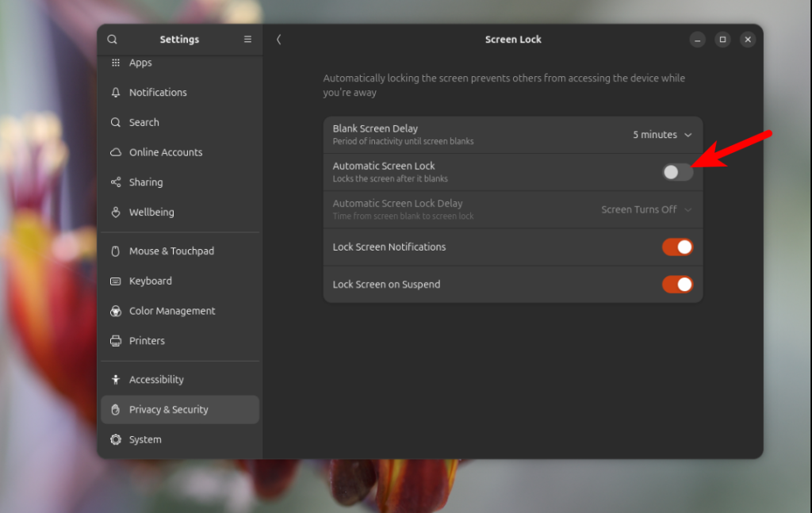Go to System settings

[145, 440]
